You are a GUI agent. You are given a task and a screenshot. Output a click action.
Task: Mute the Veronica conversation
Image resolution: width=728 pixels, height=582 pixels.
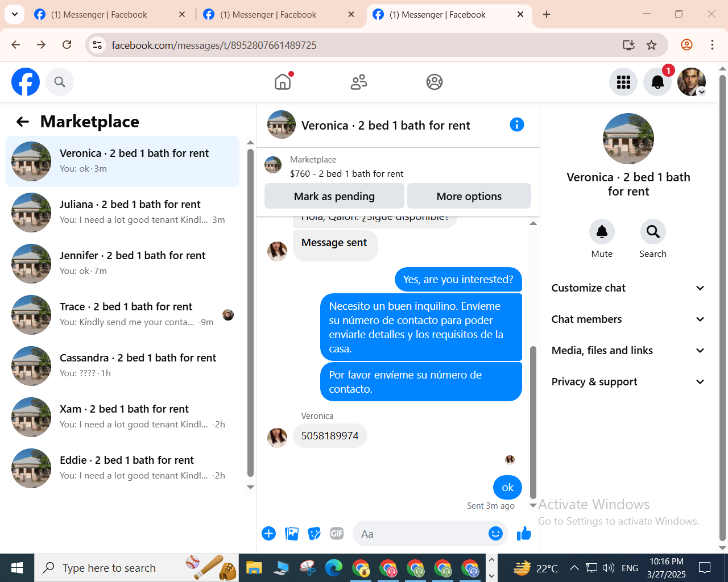602,232
